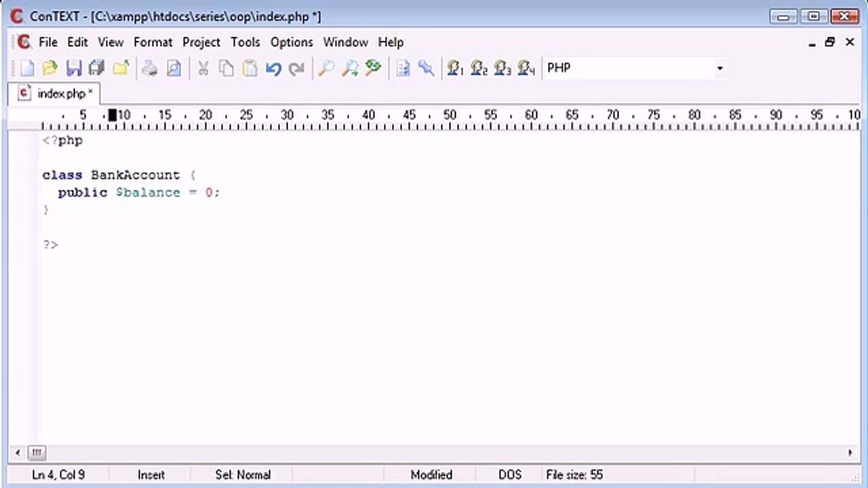Click the horizontal scrollbar left arrow
868x488 pixels.
[x=18, y=453]
